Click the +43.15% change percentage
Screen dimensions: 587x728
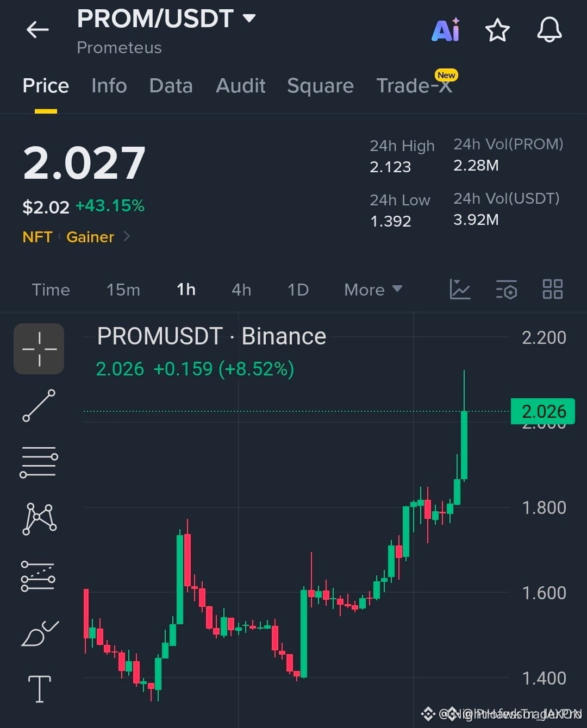(110, 205)
